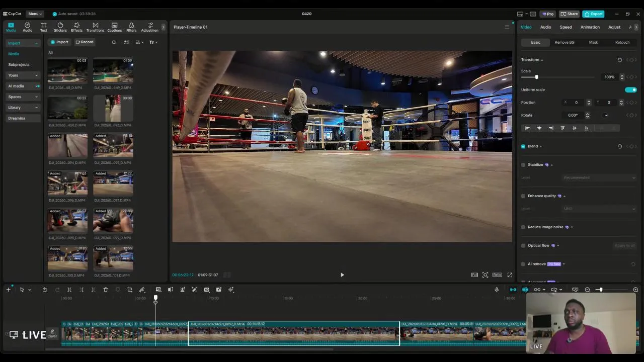Open the Stickers tab
This screenshot has width=644, height=362.
pos(60,27)
